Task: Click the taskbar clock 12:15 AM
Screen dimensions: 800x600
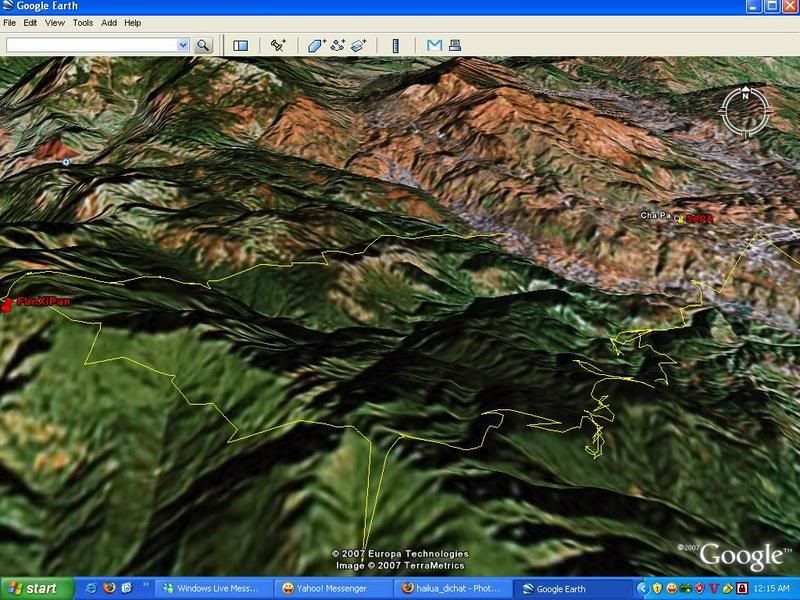Action: (x=771, y=588)
